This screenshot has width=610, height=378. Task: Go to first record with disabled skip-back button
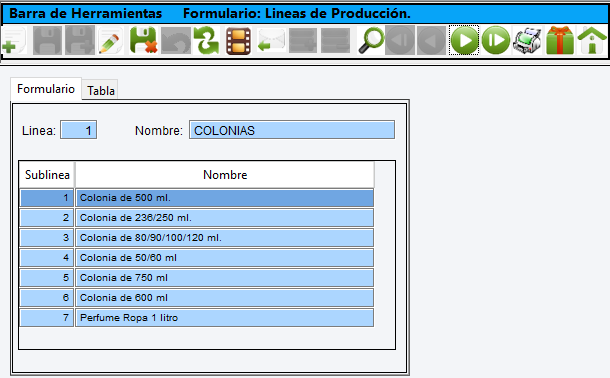tap(400, 40)
